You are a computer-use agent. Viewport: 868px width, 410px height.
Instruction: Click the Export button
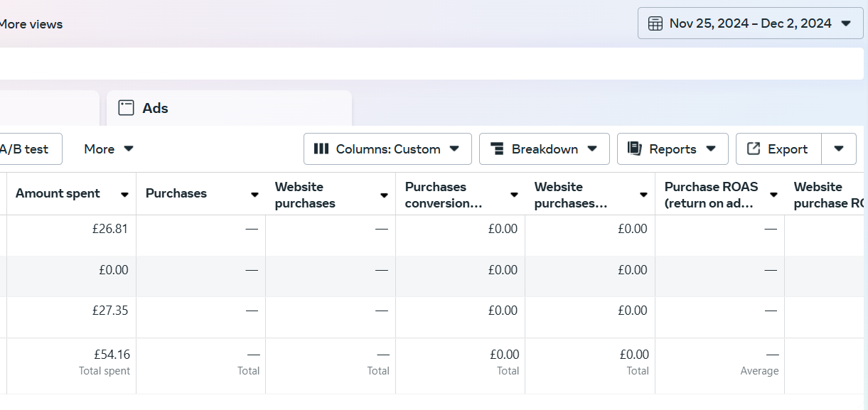pyautogui.click(x=778, y=149)
